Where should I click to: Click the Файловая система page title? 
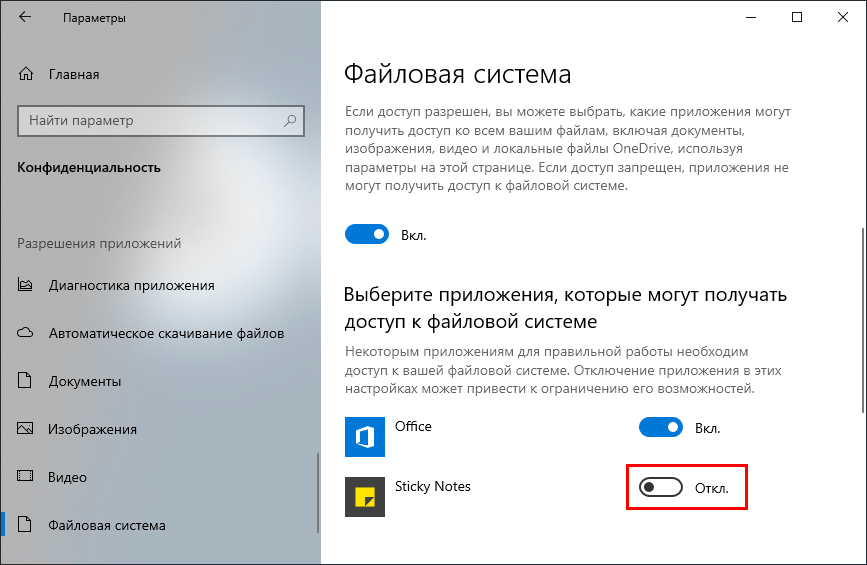pos(457,74)
